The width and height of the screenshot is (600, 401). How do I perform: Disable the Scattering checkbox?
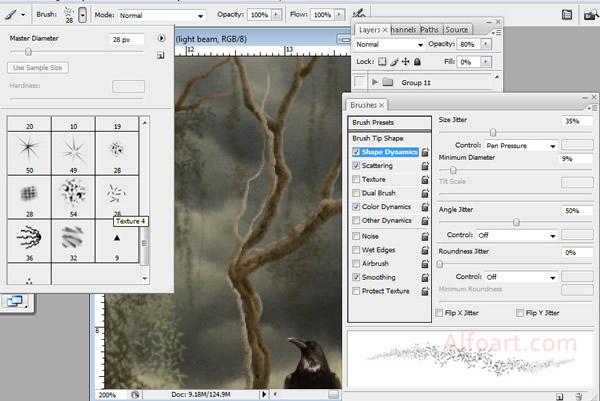[x=356, y=166]
